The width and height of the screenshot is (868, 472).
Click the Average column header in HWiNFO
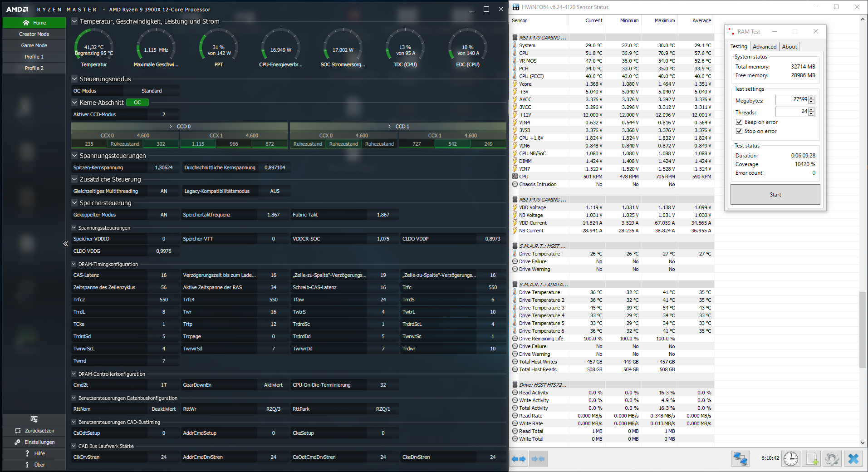pyautogui.click(x=701, y=20)
